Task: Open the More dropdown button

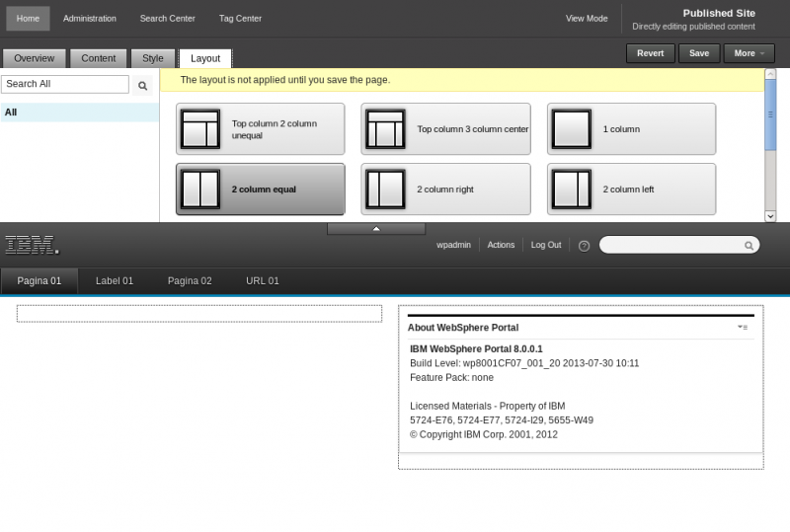Action: tap(749, 53)
